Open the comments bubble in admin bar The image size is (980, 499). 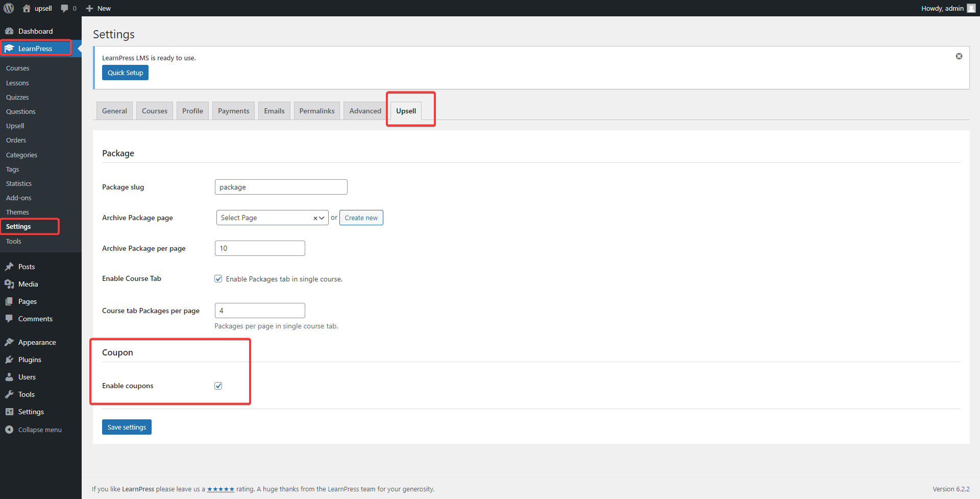pyautogui.click(x=64, y=8)
